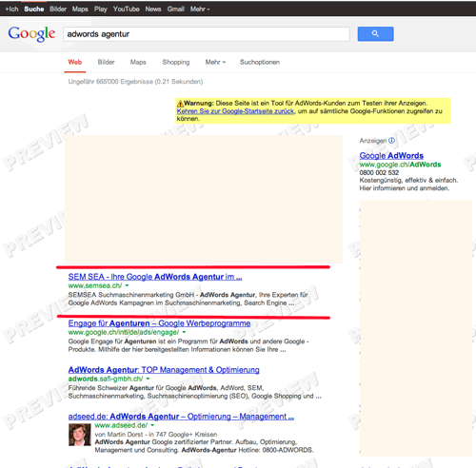
Task: Click the warning triangle icon in yellow notice
Action: (x=180, y=104)
